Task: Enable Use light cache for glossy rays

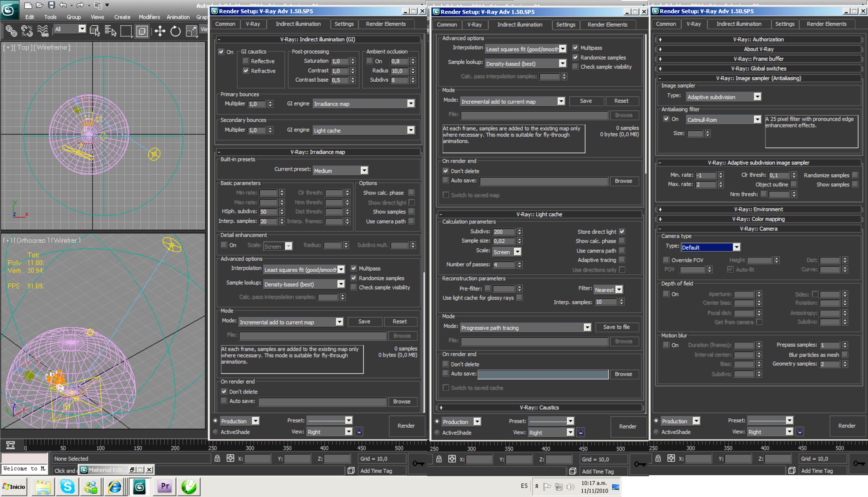Action: [519, 298]
